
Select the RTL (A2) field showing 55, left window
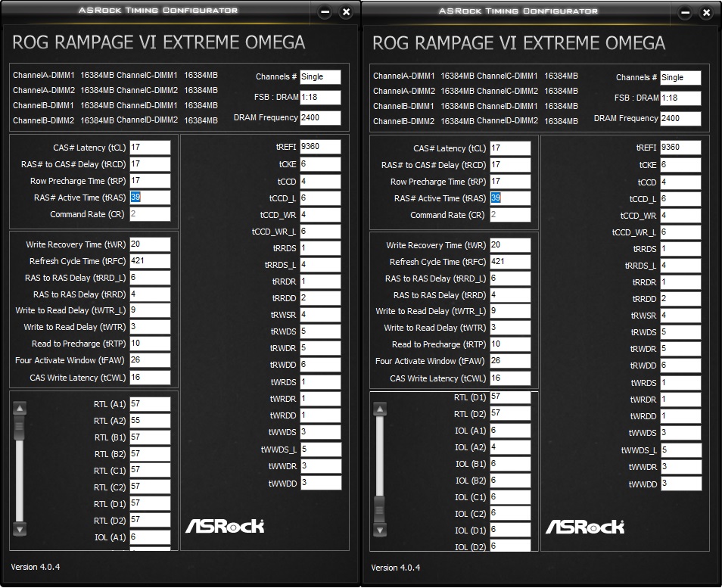150,421
